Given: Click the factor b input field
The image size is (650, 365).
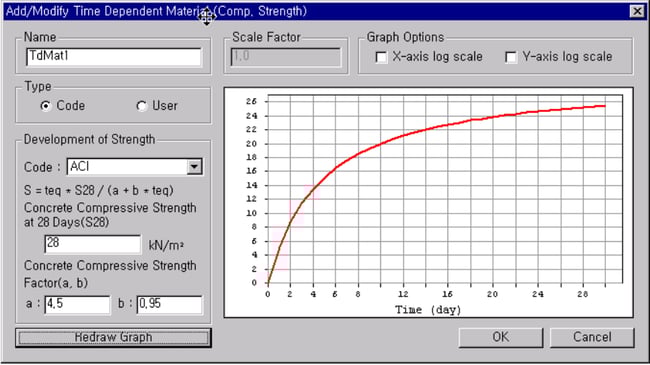Looking at the screenshot, I should 170,304.
